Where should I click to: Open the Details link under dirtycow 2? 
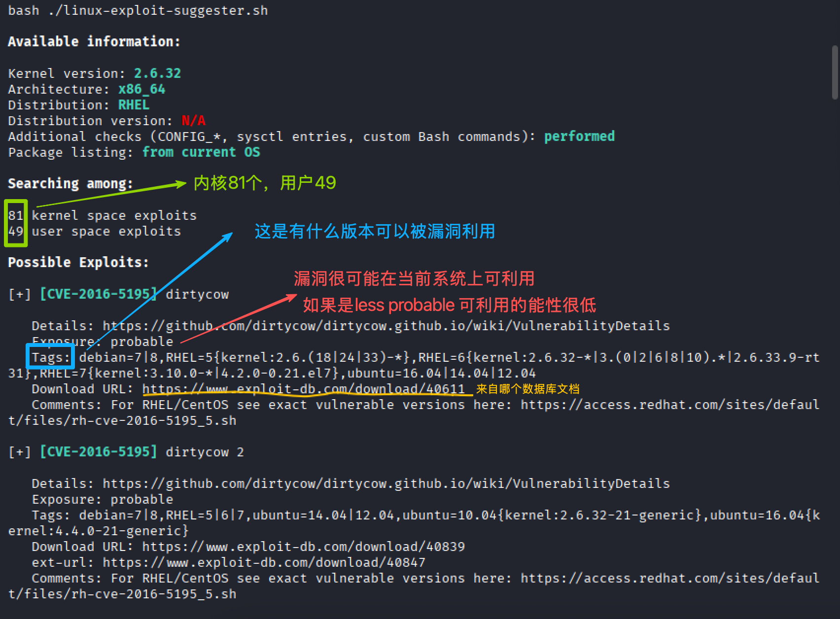[386, 483]
